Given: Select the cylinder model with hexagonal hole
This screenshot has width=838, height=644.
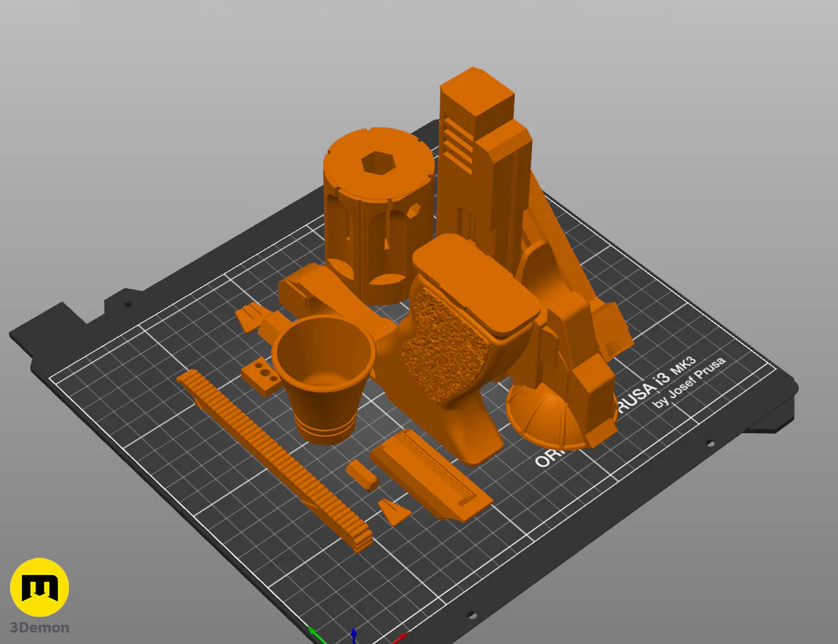Looking at the screenshot, I should (x=378, y=214).
